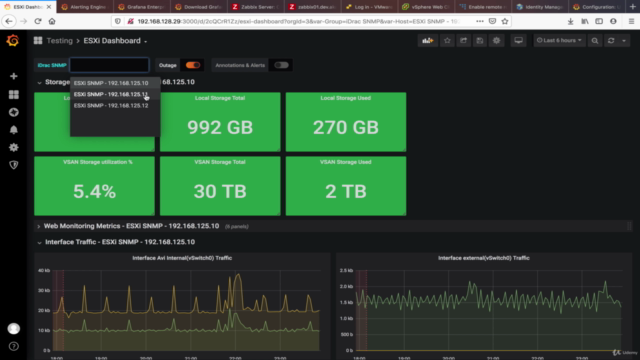Open dashboard settings gear in top bar

pyautogui.click(x=496, y=40)
